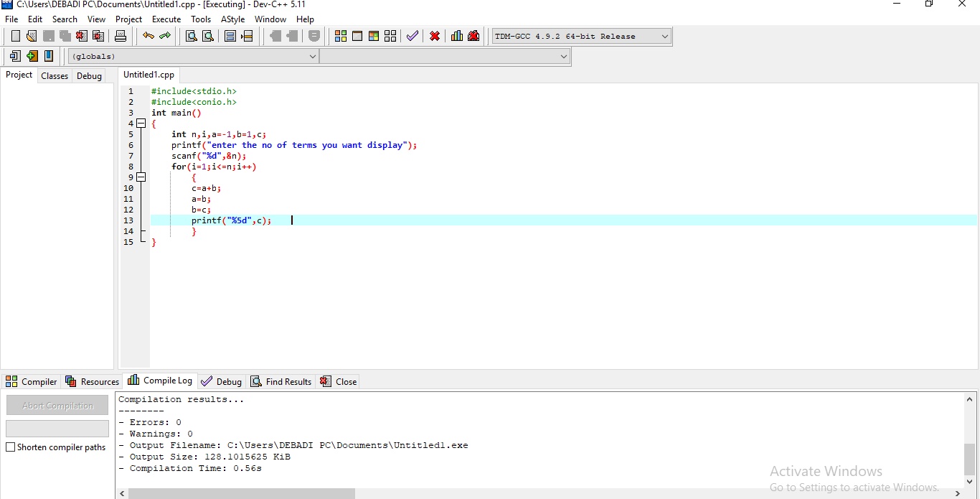
Task: Click the scanf line 7 in code
Action: [209, 156]
